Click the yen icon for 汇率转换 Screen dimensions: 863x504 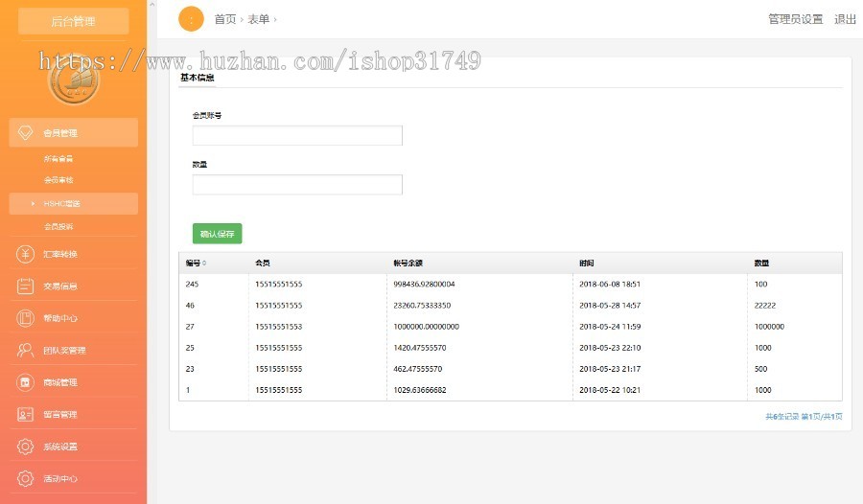tap(25, 254)
